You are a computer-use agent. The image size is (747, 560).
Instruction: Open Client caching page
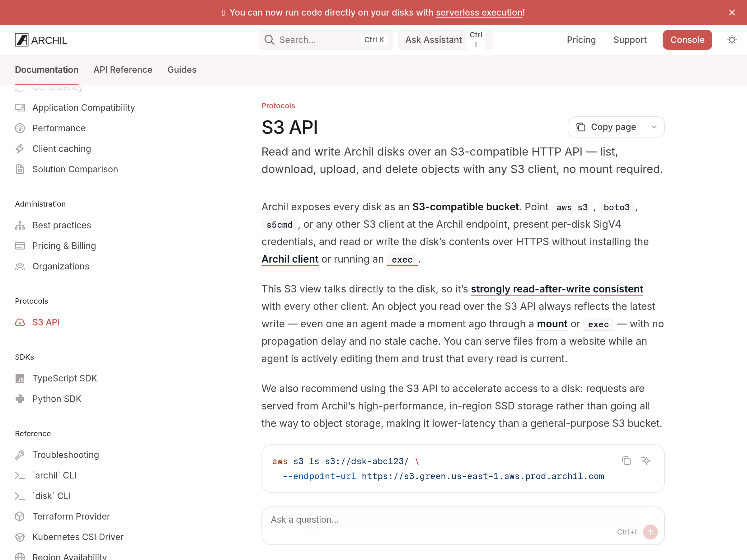click(62, 149)
